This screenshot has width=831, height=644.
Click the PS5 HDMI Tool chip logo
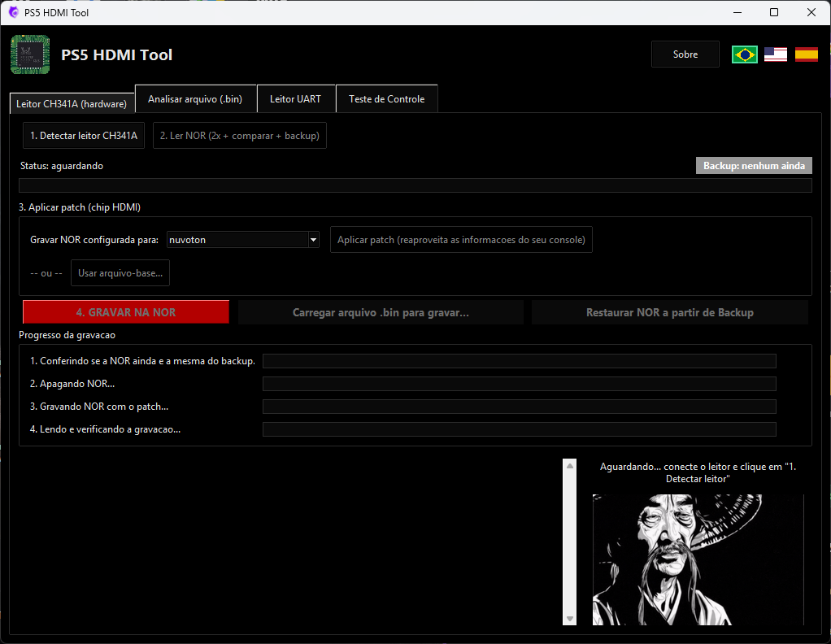[30, 54]
